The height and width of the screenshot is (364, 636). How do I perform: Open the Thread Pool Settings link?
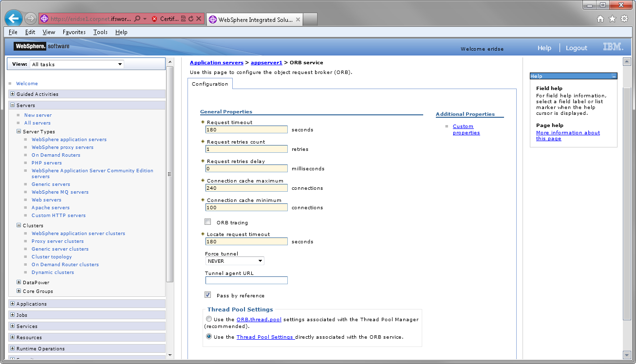[x=265, y=337]
